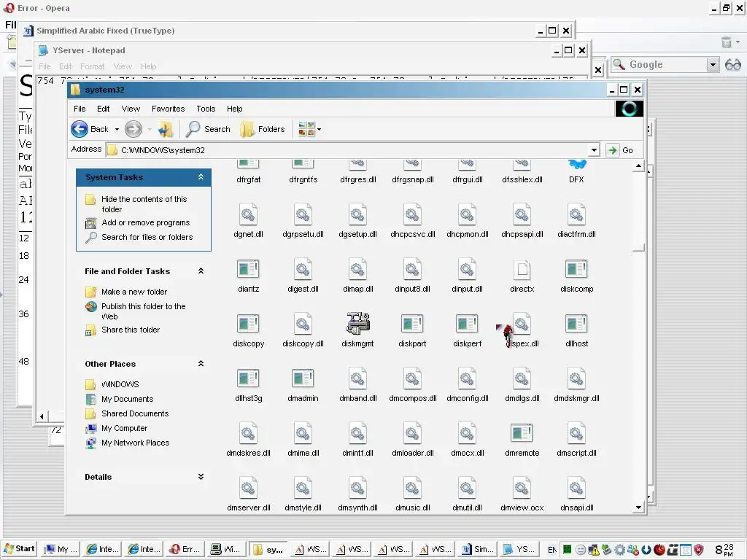Collapse the File and Folder Tasks panel

[x=201, y=271]
